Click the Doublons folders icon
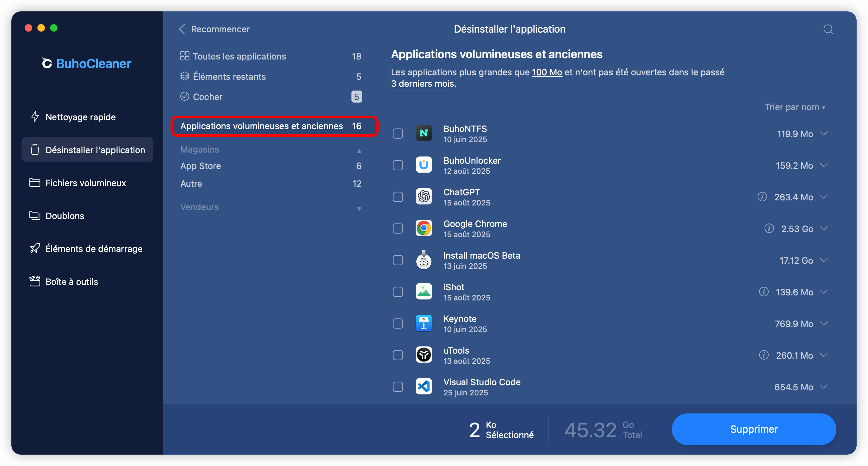This screenshot has width=868, height=466. [35, 215]
